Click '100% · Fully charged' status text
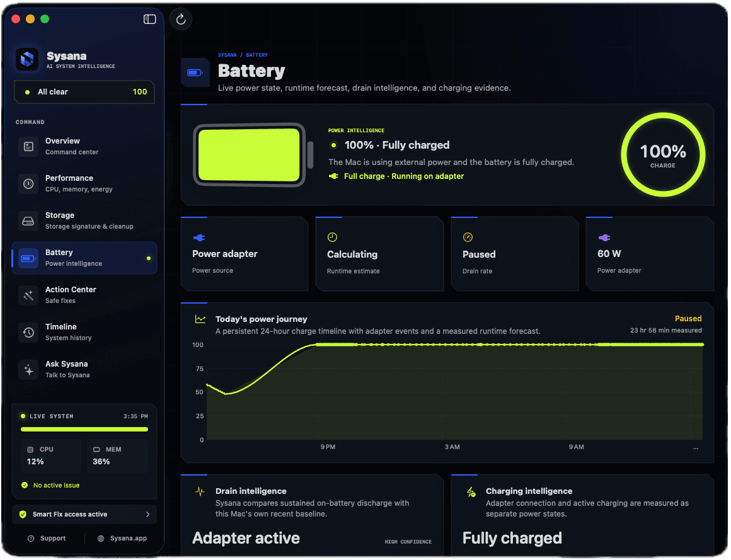This screenshot has height=560, width=731. [x=397, y=146]
